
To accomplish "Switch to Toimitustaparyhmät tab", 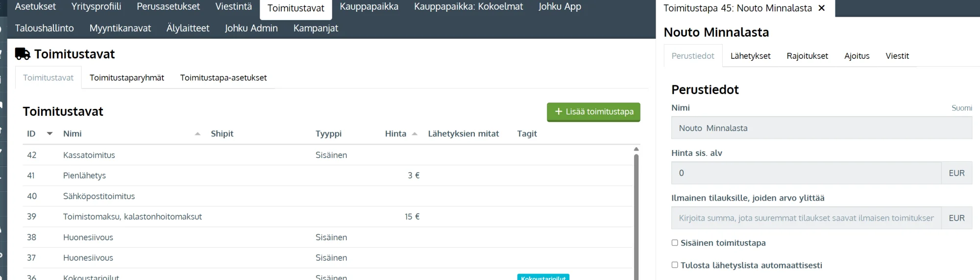I will [127, 78].
